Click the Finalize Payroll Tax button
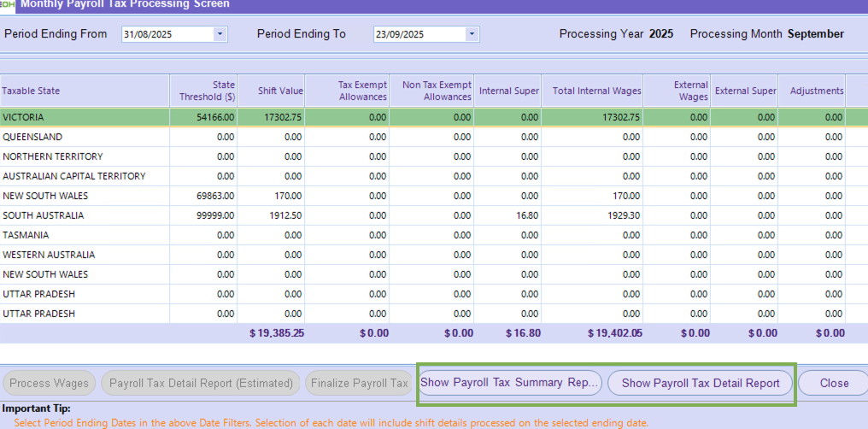The height and width of the screenshot is (429, 868). [359, 383]
